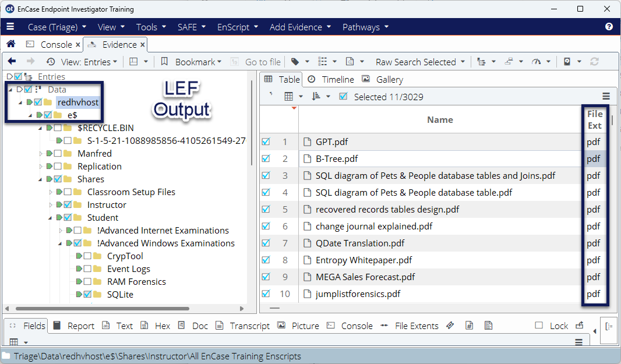Click the sort order icon in table toolbar
This screenshot has width=621, height=364.
point(316,96)
